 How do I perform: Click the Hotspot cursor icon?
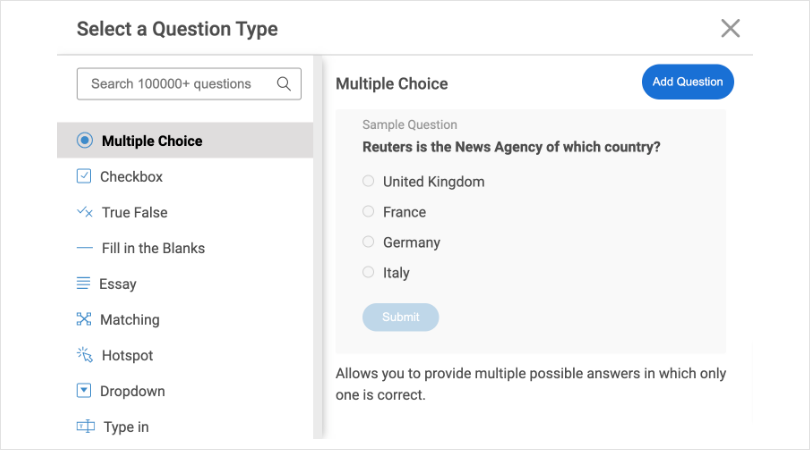tap(84, 355)
